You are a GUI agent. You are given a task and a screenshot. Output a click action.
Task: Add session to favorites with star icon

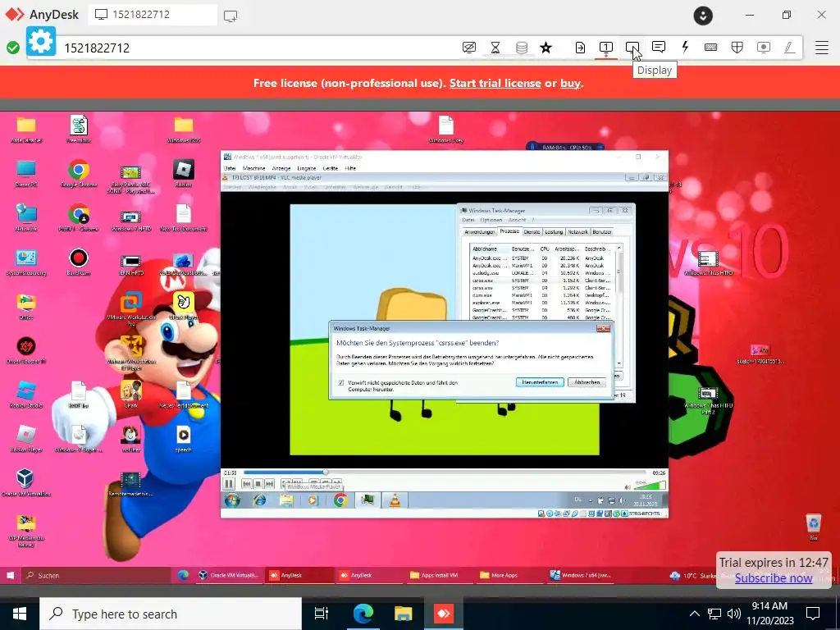(546, 48)
